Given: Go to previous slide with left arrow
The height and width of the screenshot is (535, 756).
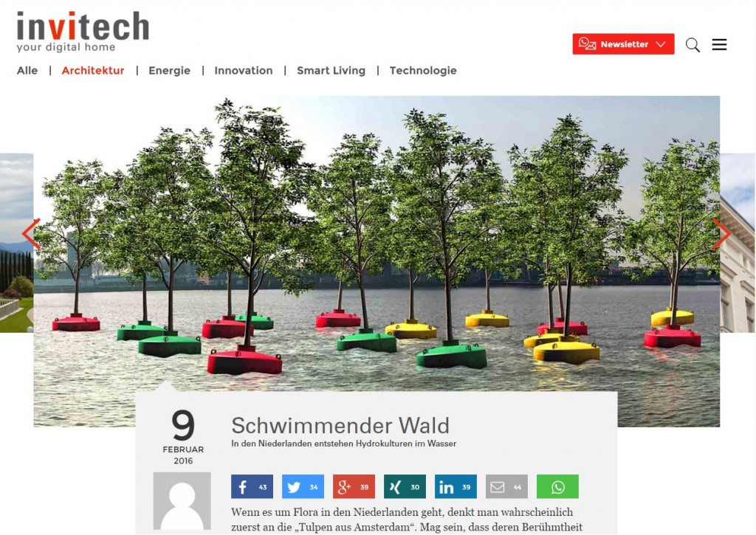Looking at the screenshot, I should (31, 234).
